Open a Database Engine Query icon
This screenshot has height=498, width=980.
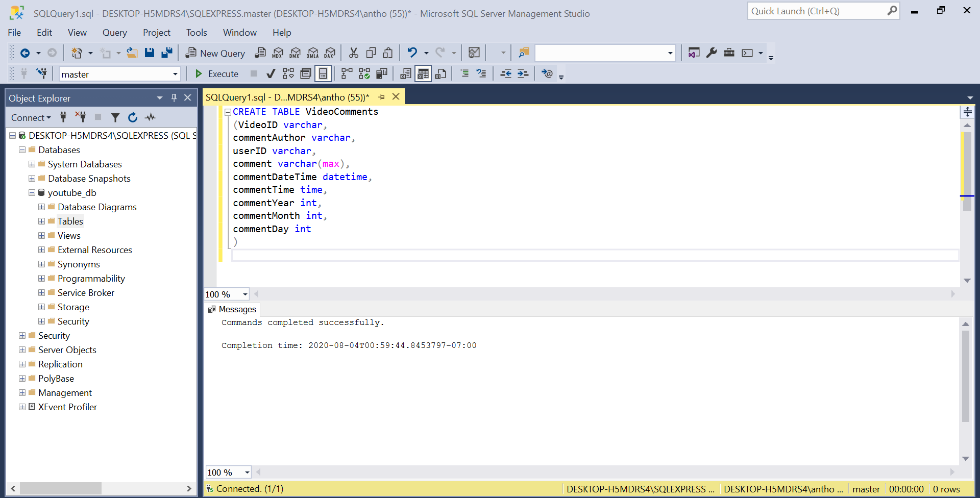click(260, 53)
